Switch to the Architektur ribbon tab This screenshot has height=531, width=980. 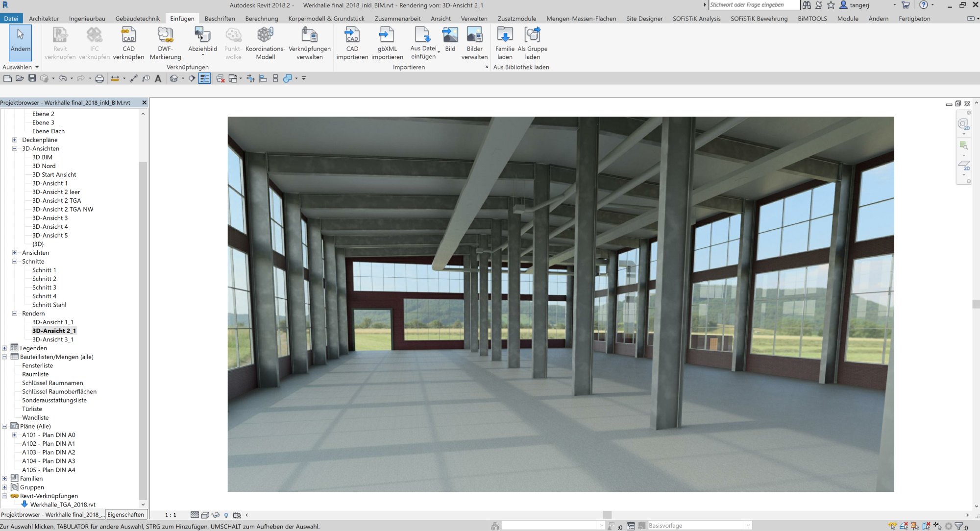pyautogui.click(x=44, y=18)
